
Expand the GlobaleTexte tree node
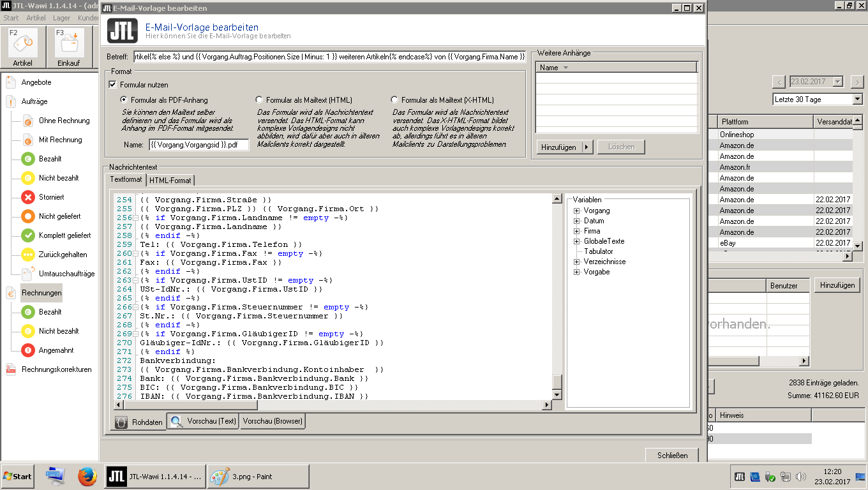(x=576, y=241)
